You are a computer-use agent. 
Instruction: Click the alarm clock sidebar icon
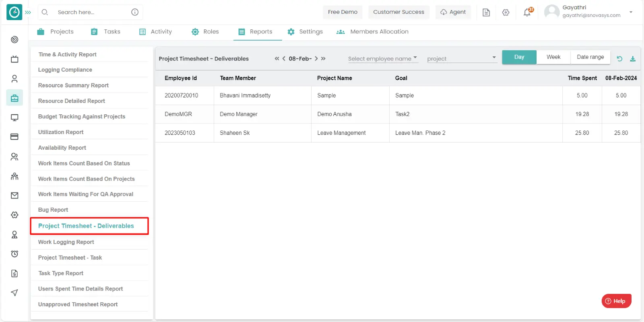pyautogui.click(x=14, y=254)
